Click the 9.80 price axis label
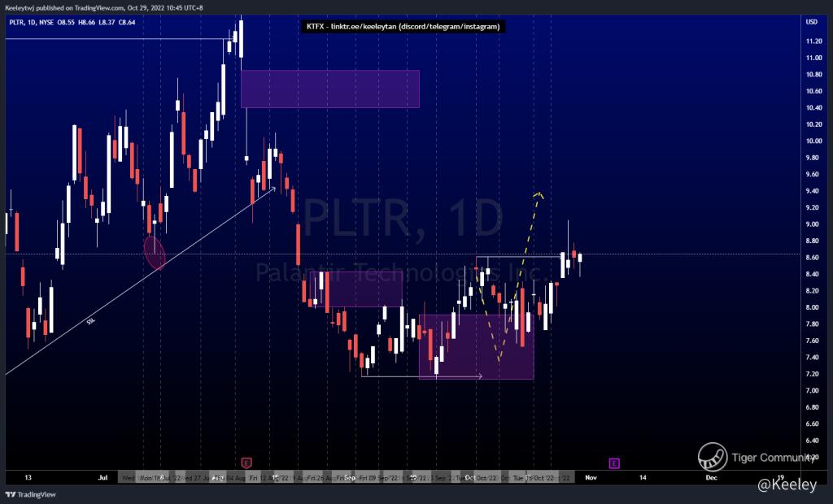833x504 pixels. [813, 158]
